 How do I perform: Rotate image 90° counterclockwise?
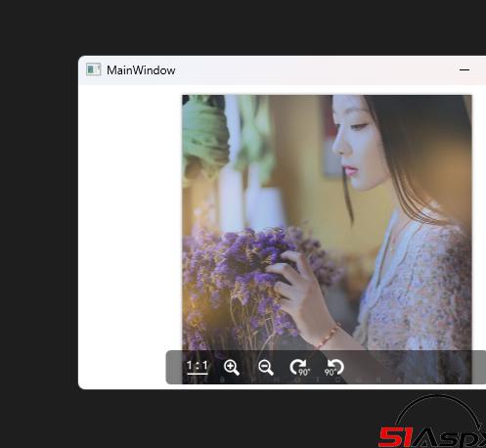click(334, 368)
